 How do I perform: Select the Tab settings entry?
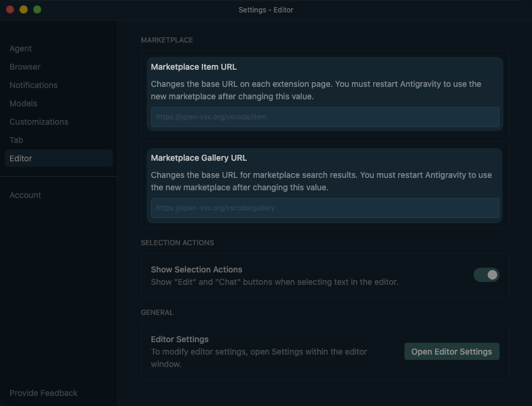[17, 140]
